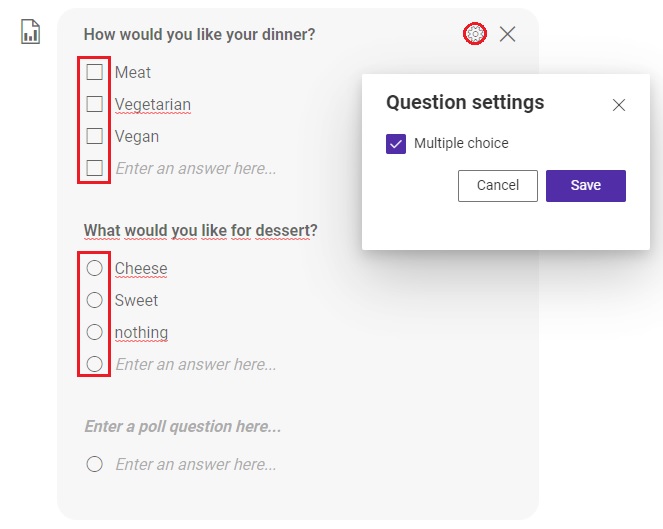The height and width of the screenshot is (529, 663).
Task: Edit the 'What would you like for dessert?' title
Action: point(200,231)
